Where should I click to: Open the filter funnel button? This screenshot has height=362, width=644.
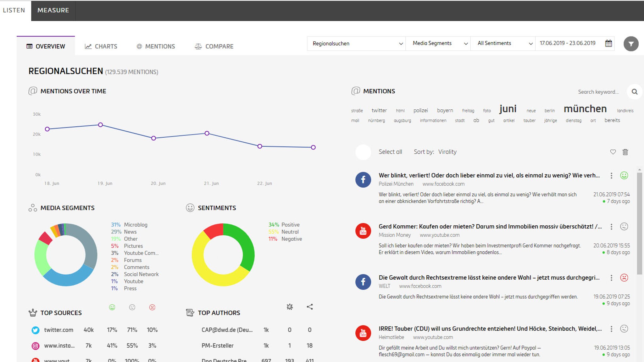point(631,44)
